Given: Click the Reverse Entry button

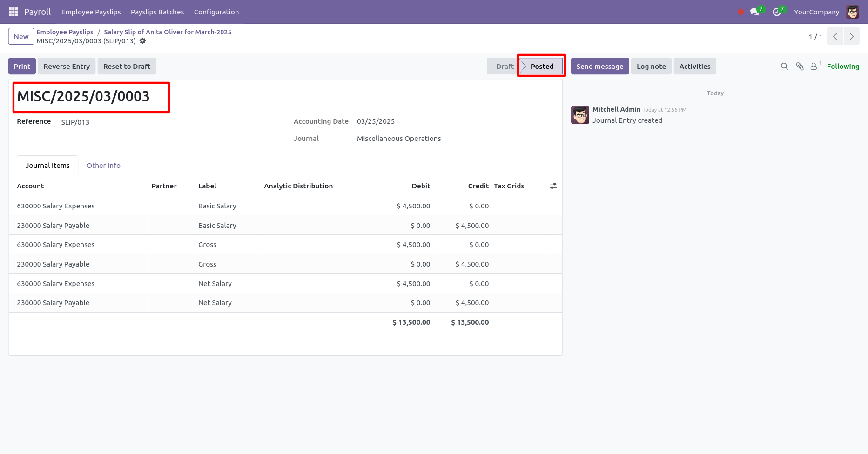Looking at the screenshot, I should (x=67, y=67).
